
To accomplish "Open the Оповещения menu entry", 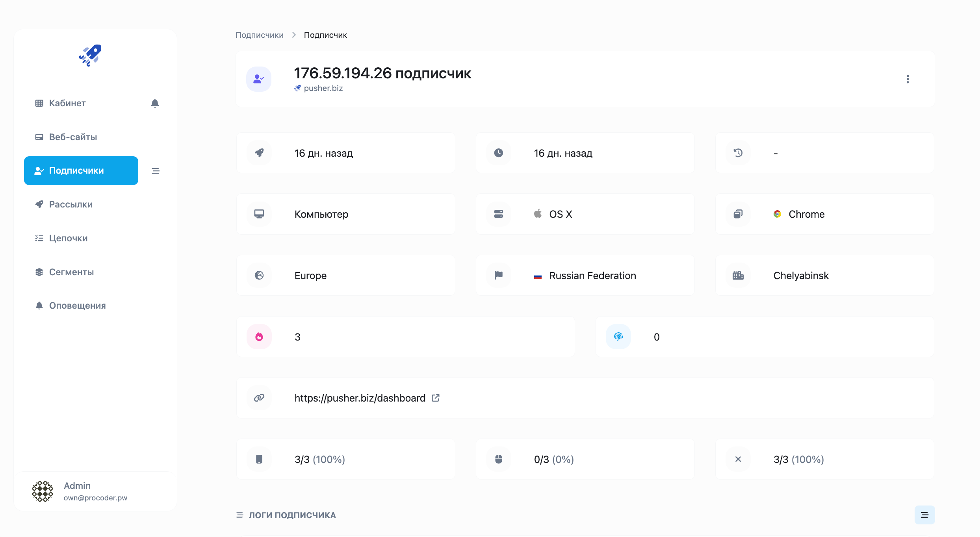I will point(77,306).
